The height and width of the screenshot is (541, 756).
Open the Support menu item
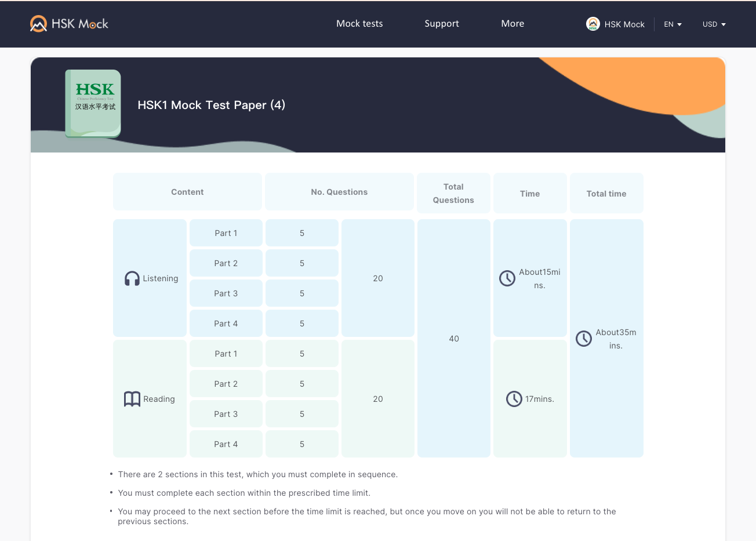[x=442, y=24]
